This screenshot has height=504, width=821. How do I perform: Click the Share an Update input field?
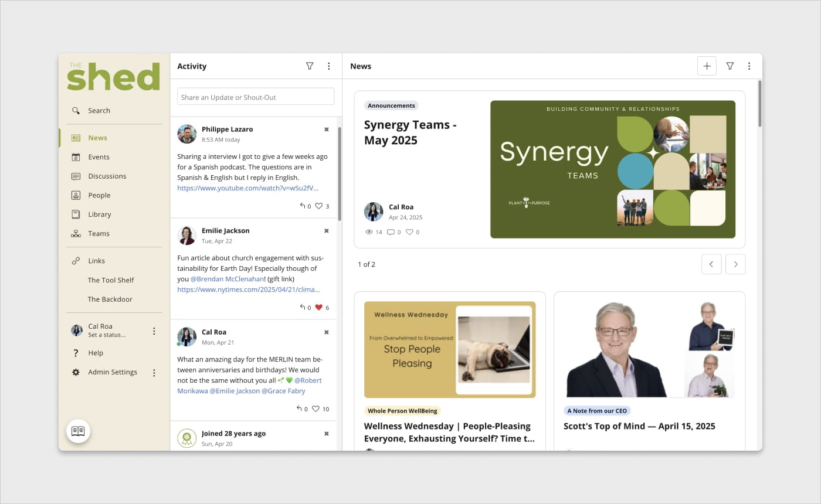256,97
